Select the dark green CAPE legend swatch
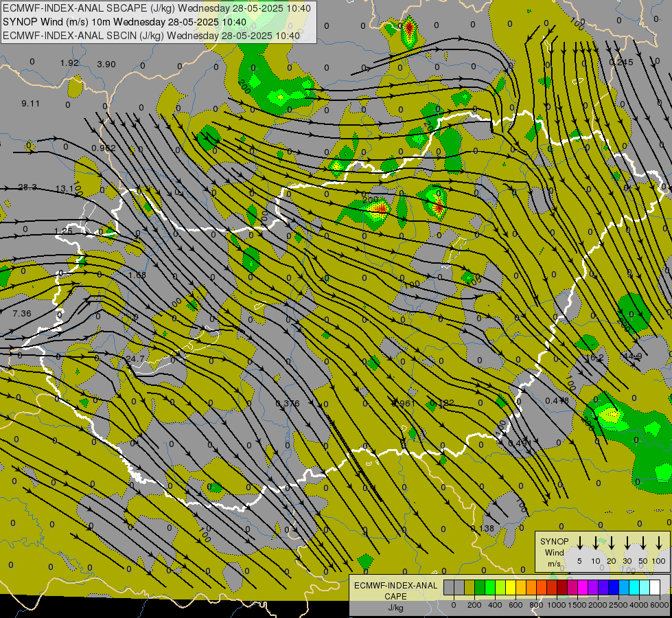672x618 pixels. [480, 587]
